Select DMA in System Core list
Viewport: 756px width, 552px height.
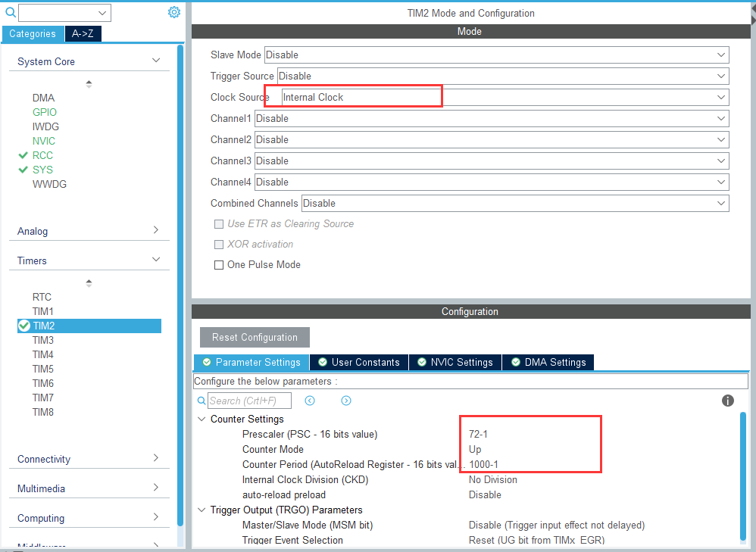click(x=43, y=98)
